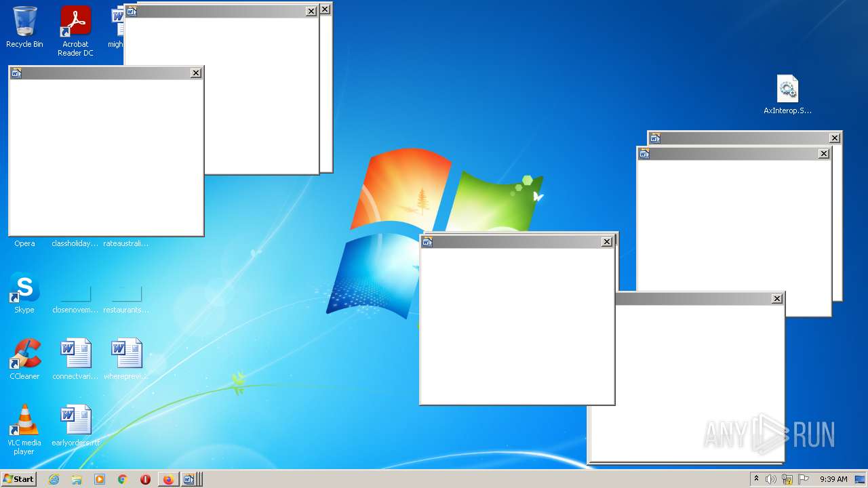Launch CCleaner from the desktop
Image resolution: width=868 pixels, height=488 pixels.
click(x=24, y=359)
